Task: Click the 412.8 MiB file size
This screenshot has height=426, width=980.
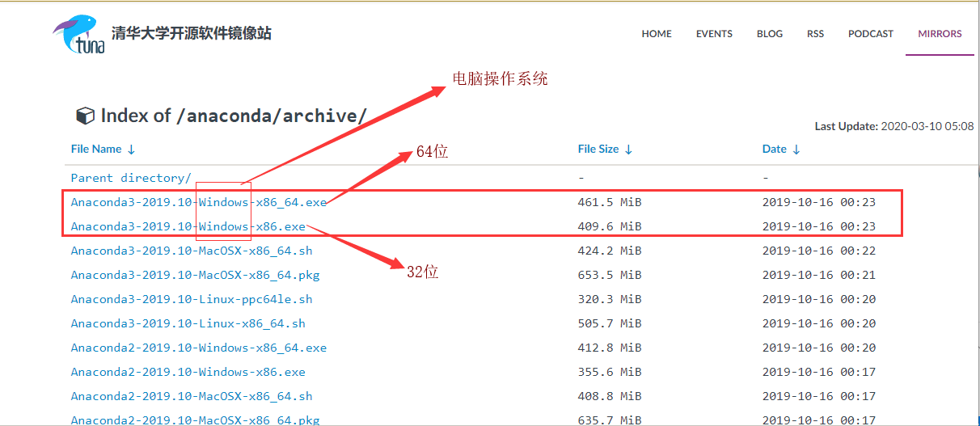Action: 610,348
